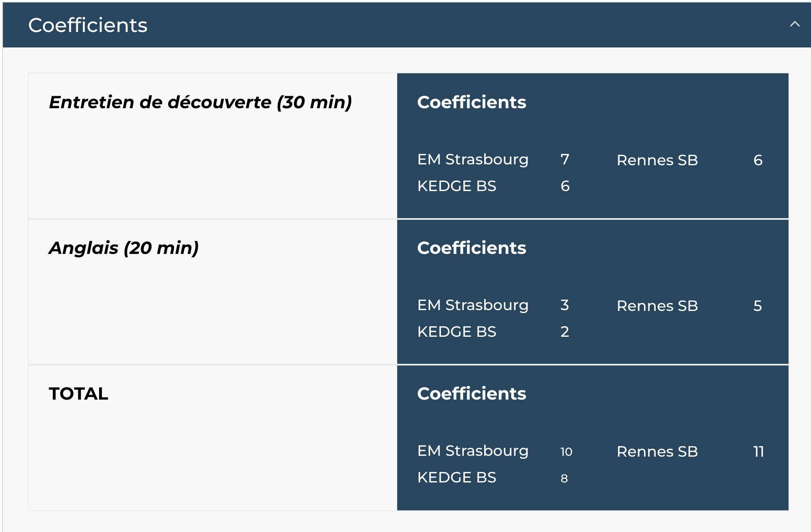Click the Coefficients accordion header title

click(x=88, y=25)
